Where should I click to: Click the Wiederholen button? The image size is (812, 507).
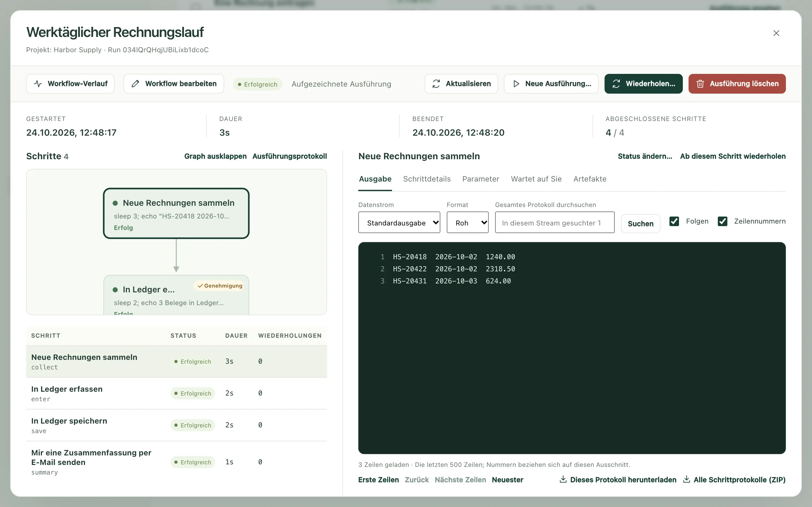[643, 83]
